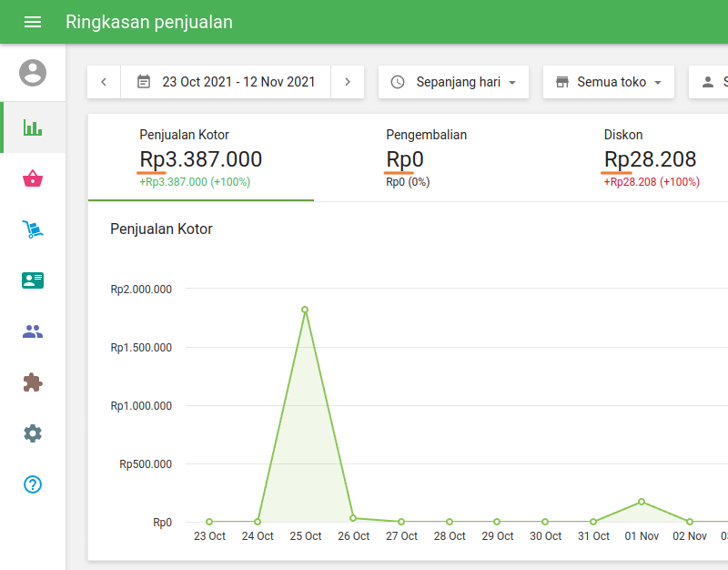Go to previous date period arrow

[x=104, y=82]
